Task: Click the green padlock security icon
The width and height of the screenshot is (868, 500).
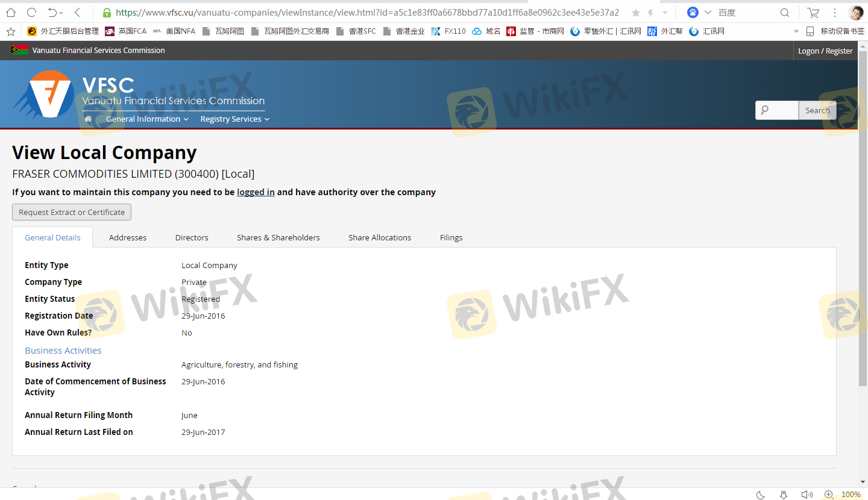Action: pos(107,13)
